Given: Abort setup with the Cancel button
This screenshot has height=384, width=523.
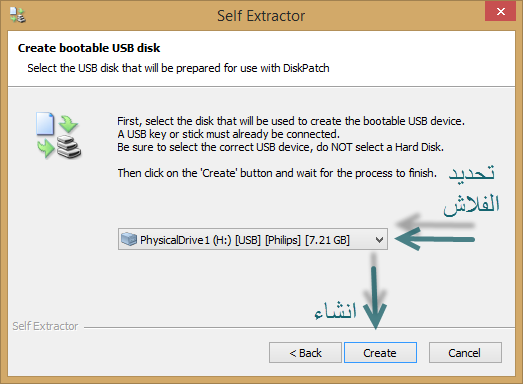Looking at the screenshot, I should click(x=465, y=352).
